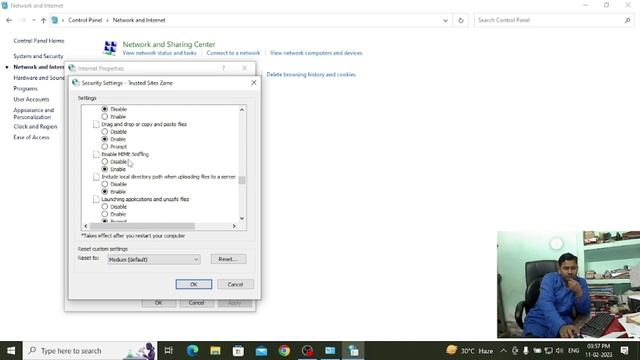Click ENG language indicator in tray
Viewport: 640px width, 360px height.
(573, 351)
